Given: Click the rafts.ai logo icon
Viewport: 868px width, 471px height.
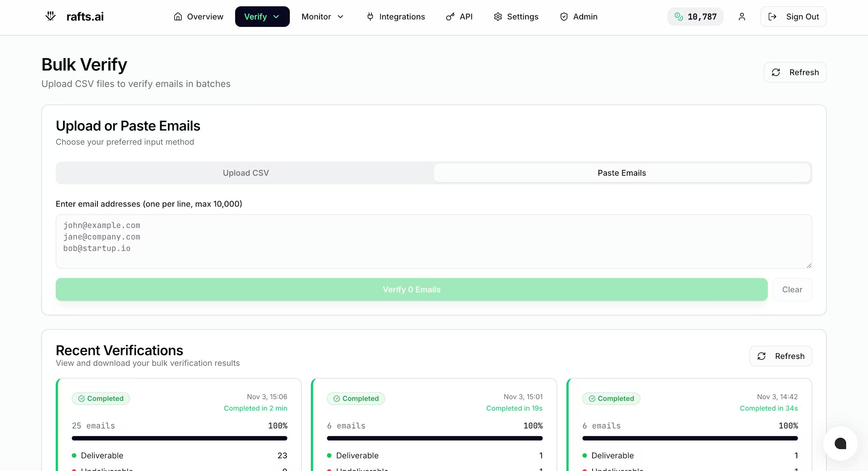Looking at the screenshot, I should 51,17.
